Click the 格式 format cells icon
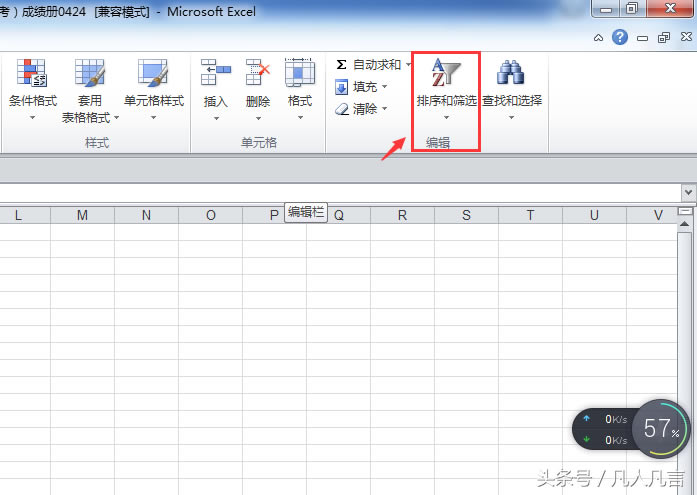The width and height of the screenshot is (697, 495). [299, 74]
